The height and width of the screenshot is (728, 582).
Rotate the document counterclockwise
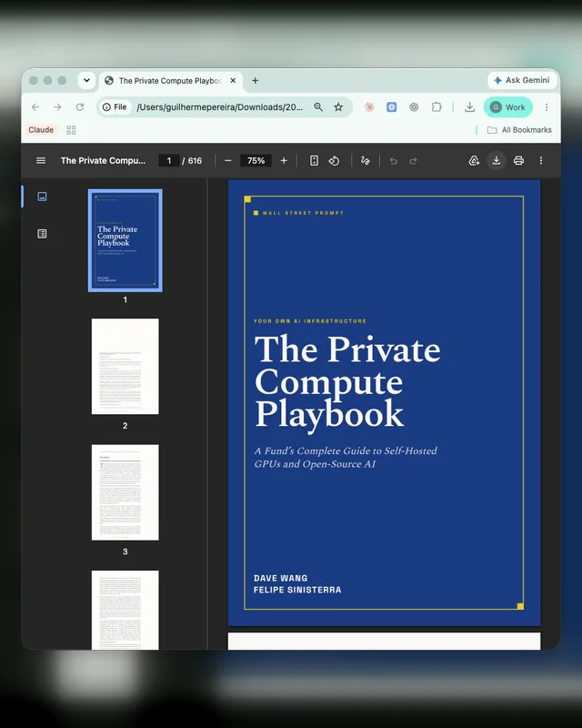click(334, 161)
